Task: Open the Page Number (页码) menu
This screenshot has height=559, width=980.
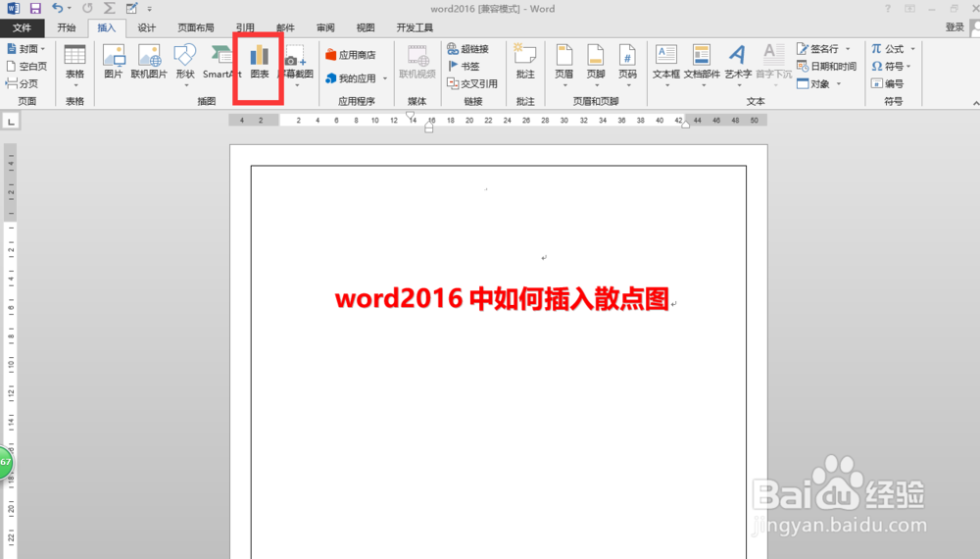Action: [x=627, y=65]
